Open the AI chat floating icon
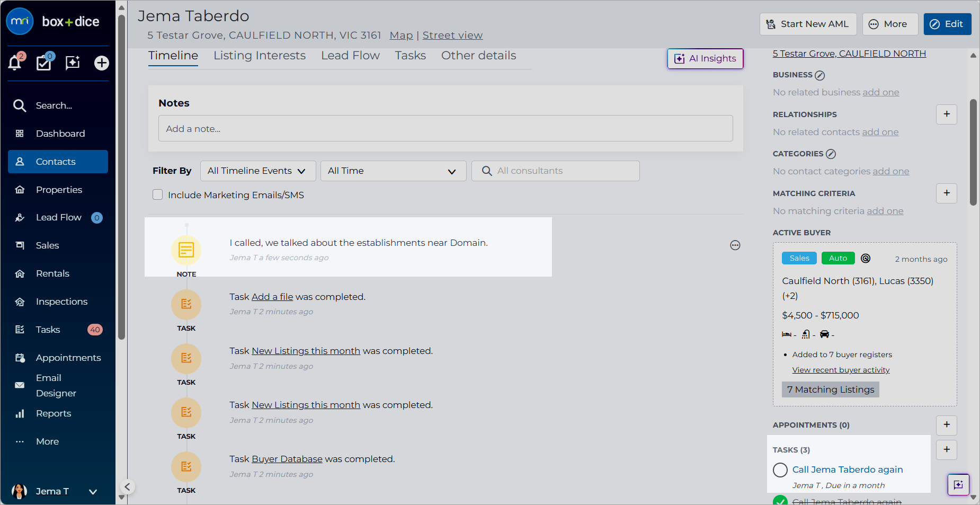 (958, 484)
